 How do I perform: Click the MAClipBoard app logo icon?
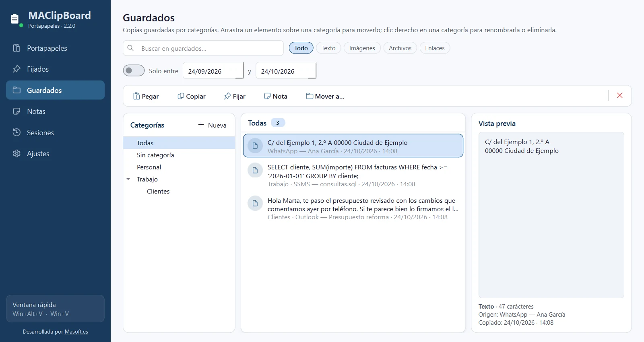click(x=15, y=19)
